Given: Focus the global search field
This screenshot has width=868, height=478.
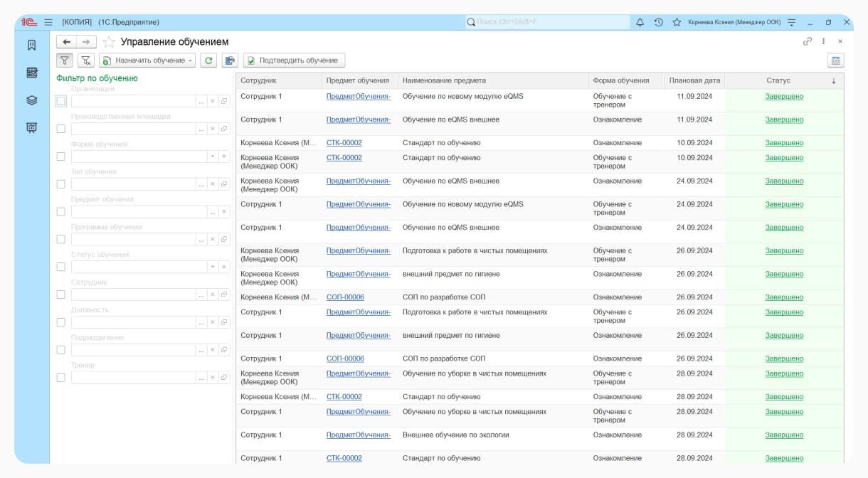Looking at the screenshot, I should (x=547, y=22).
